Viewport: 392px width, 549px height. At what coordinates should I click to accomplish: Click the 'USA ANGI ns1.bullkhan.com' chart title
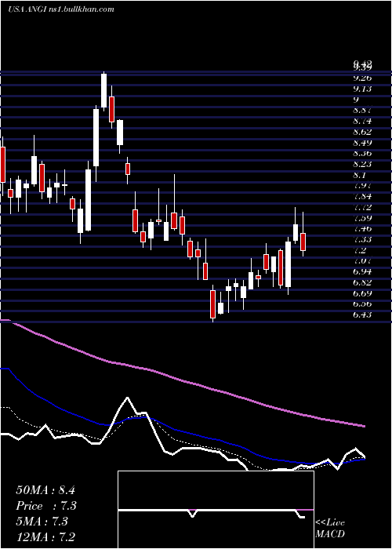61,9
